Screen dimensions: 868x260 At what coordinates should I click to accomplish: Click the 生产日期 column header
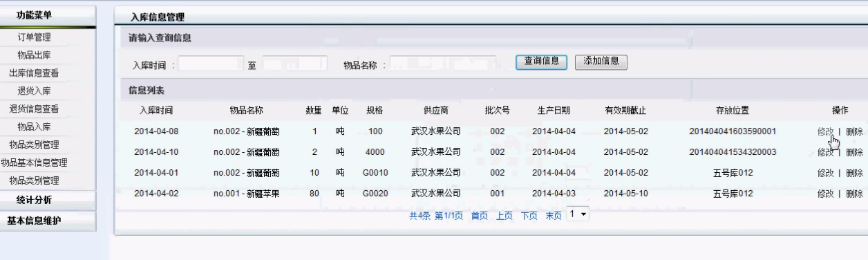[x=554, y=111]
